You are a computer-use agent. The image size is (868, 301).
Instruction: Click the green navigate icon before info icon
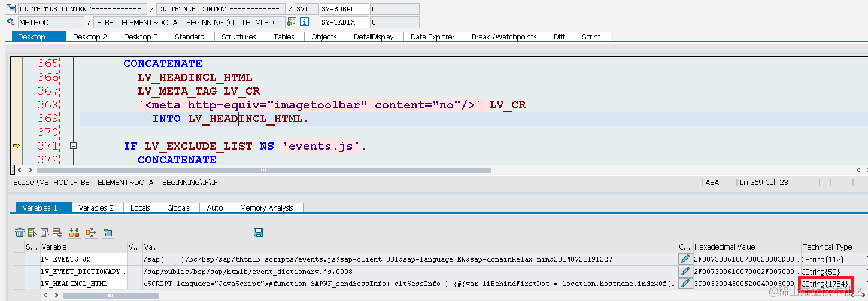[x=292, y=22]
